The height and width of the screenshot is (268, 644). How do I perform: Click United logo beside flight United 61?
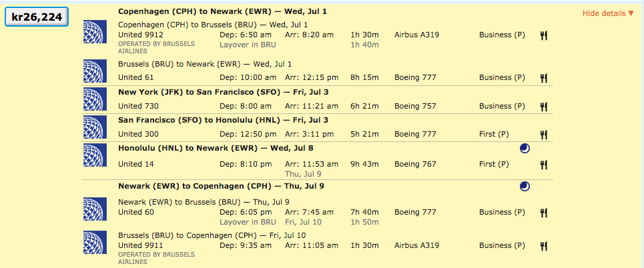93,71
